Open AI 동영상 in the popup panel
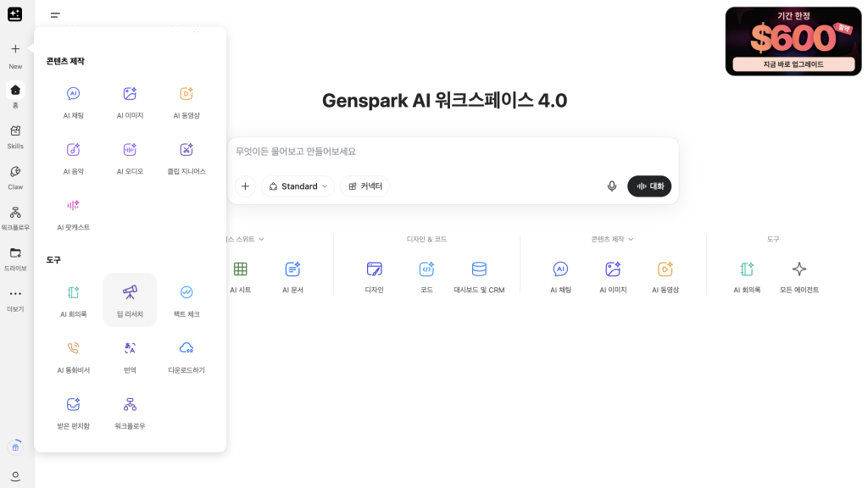This screenshot has height=488, width=868. coord(186,102)
